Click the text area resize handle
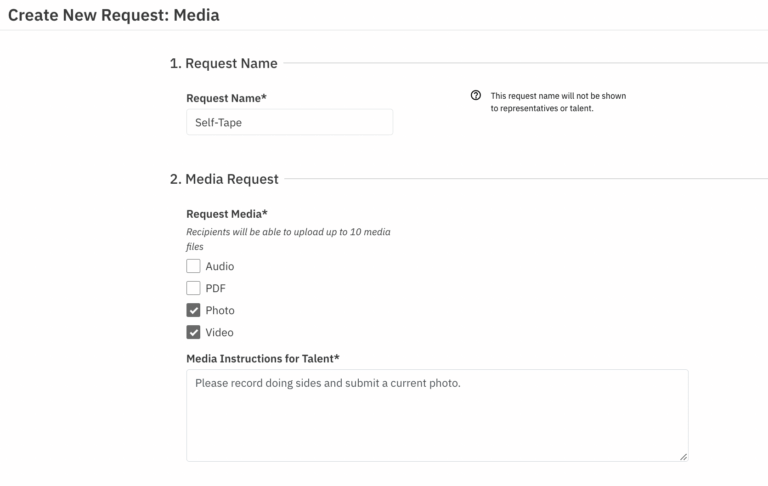Screen dimensions: 768x486 pos(683,457)
